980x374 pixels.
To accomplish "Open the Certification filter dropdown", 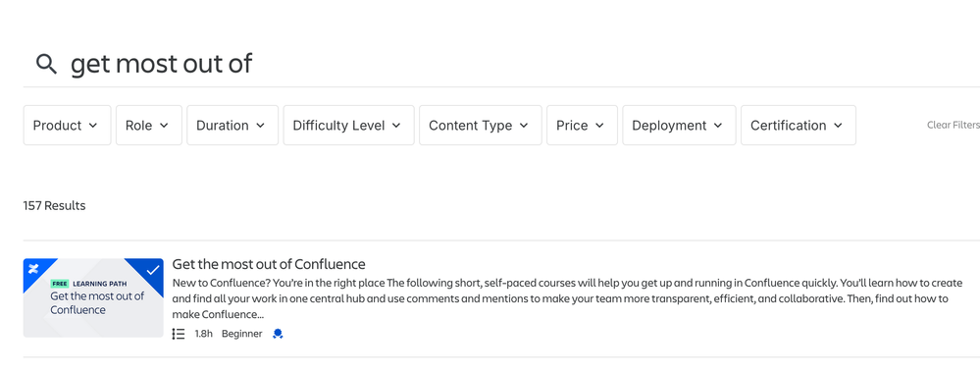I will coord(799,125).
